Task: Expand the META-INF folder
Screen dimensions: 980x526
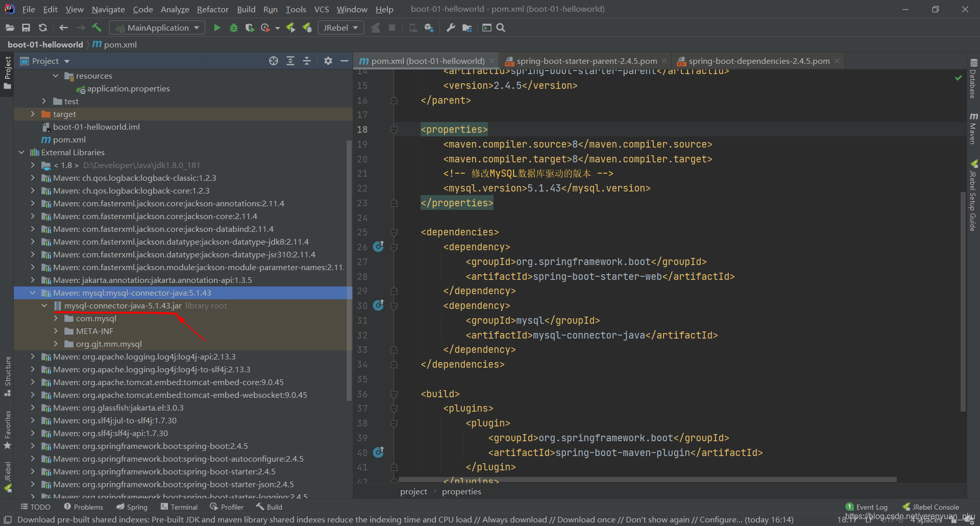Action: pos(56,331)
